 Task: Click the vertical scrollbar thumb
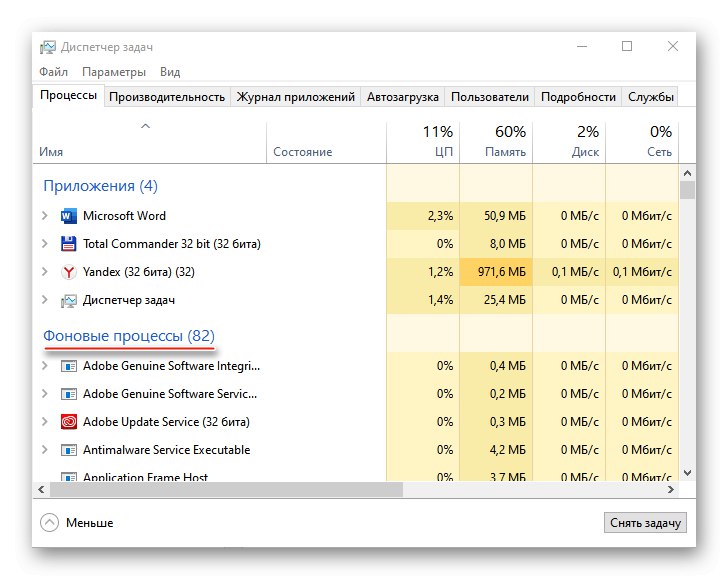[688, 190]
